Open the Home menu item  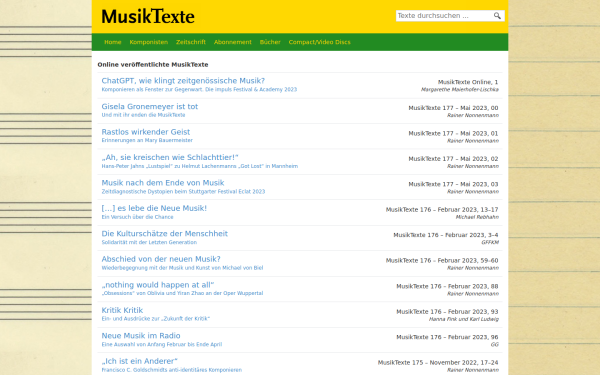(112, 42)
